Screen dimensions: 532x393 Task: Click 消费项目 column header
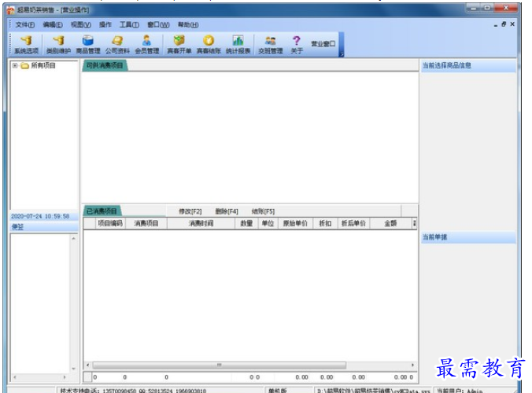point(146,223)
